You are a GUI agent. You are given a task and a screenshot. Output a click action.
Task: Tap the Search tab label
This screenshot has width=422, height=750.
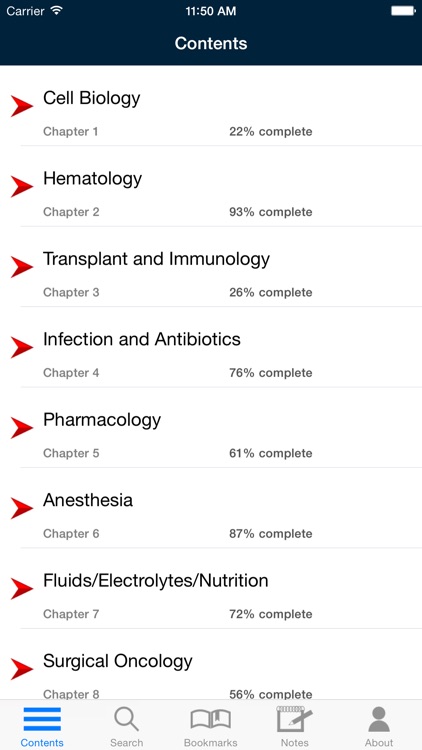point(126,743)
